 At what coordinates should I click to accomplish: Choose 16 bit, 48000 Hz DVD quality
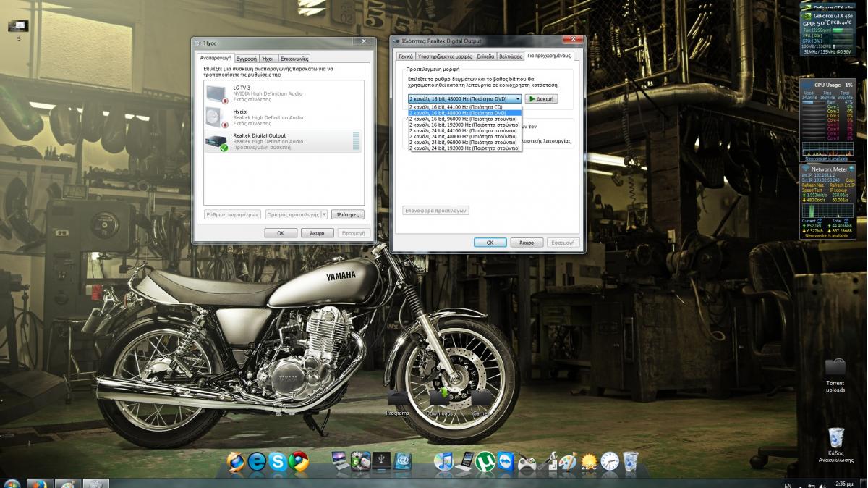466,113
